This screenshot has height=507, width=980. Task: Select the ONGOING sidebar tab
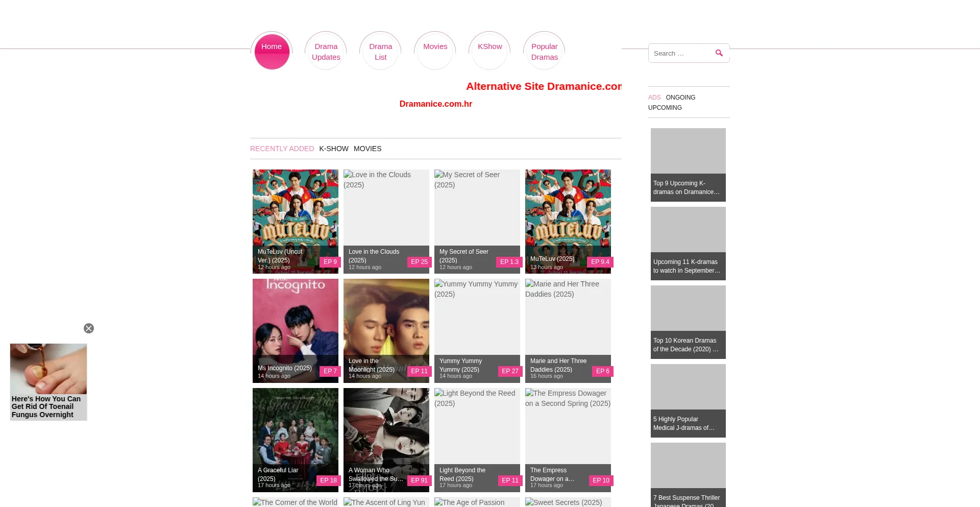click(680, 98)
